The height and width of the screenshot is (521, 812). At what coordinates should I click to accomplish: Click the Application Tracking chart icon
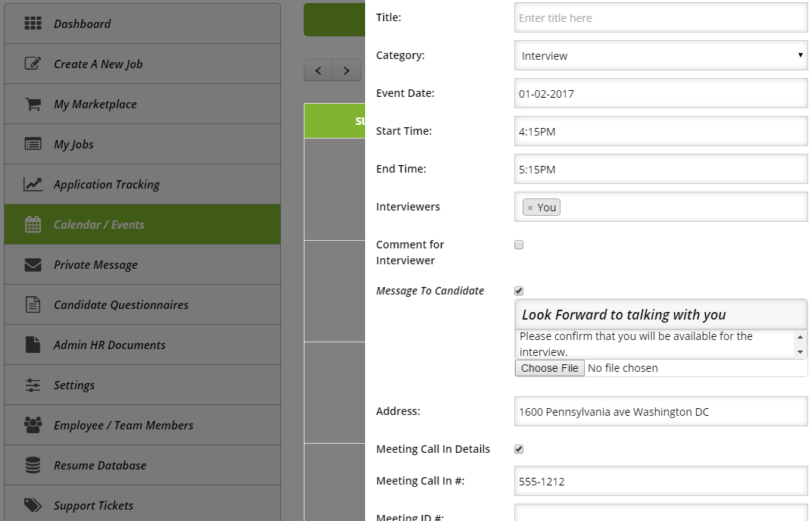click(33, 184)
